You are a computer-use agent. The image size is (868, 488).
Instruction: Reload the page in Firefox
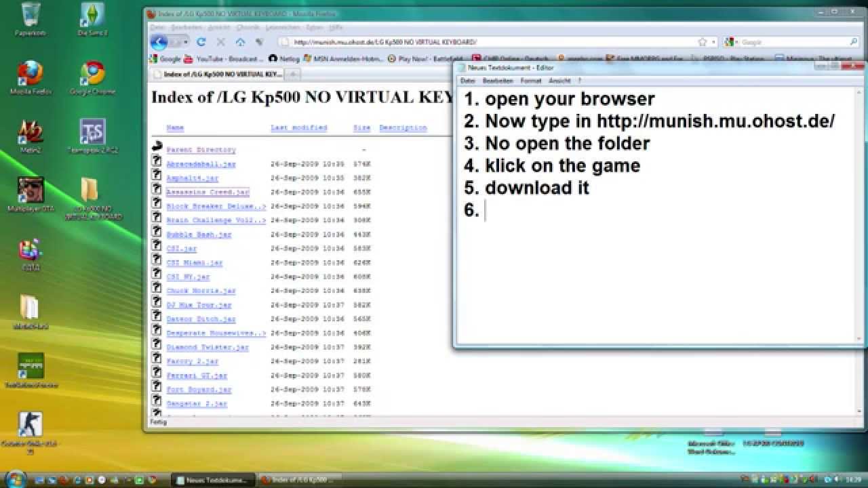pos(201,42)
